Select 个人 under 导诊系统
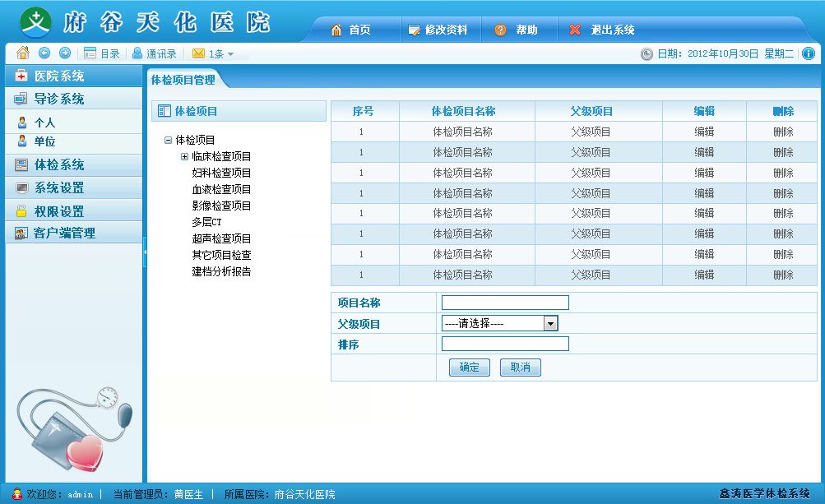The height and width of the screenshot is (504, 825). pos(44,123)
